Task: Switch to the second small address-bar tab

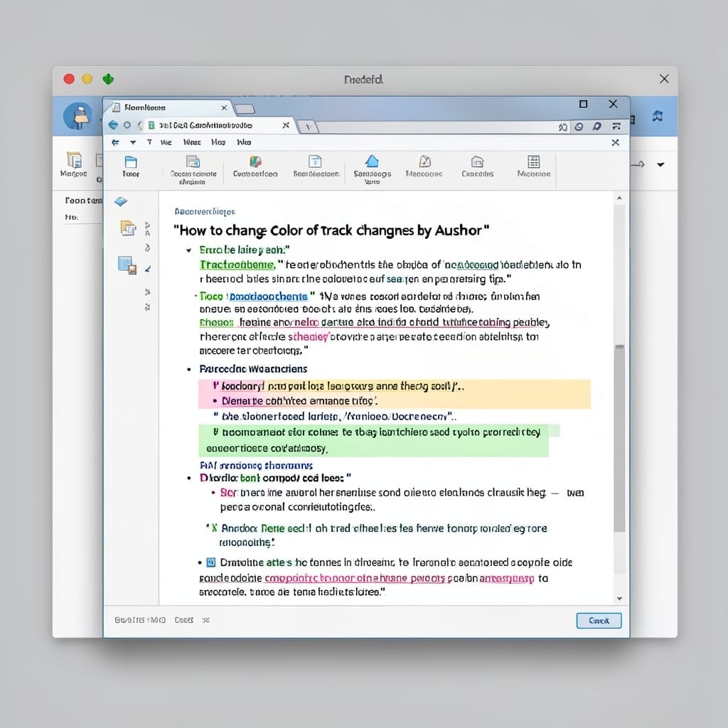Action: [308, 127]
